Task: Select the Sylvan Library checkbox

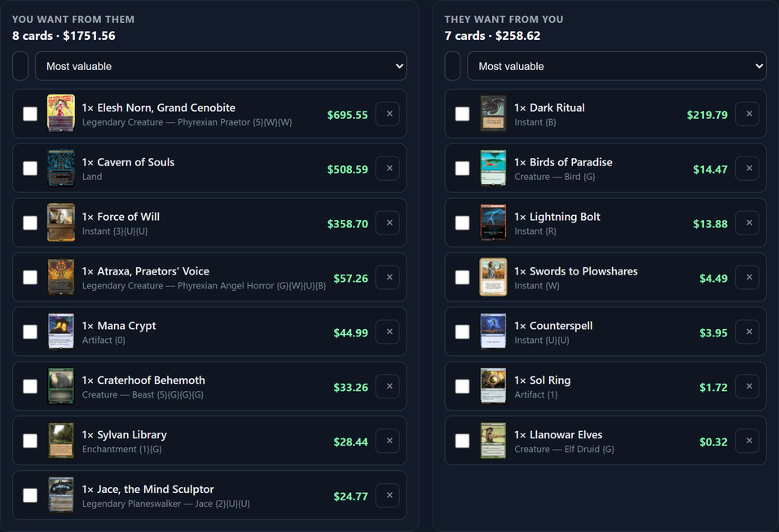Action: (x=30, y=441)
